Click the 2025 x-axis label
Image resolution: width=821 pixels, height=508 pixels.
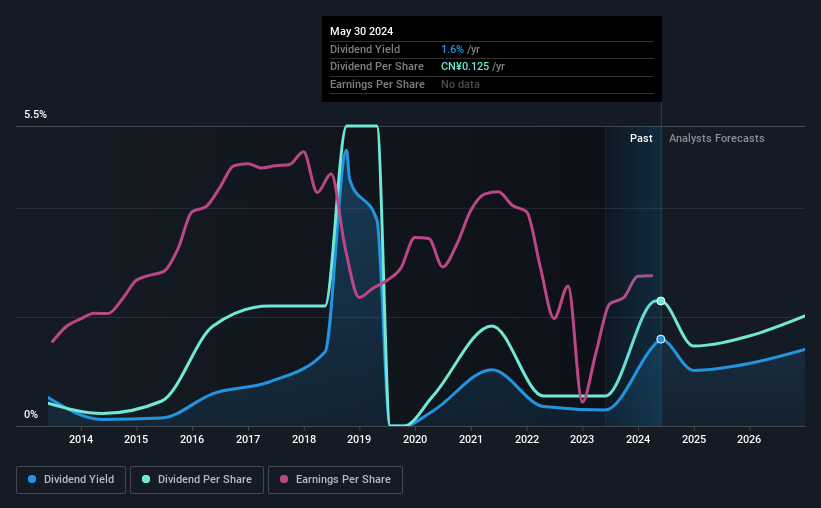coord(694,439)
